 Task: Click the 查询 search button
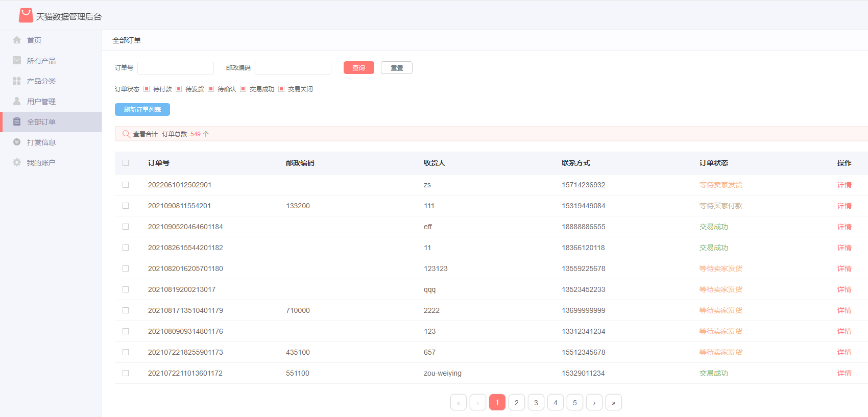click(x=359, y=67)
